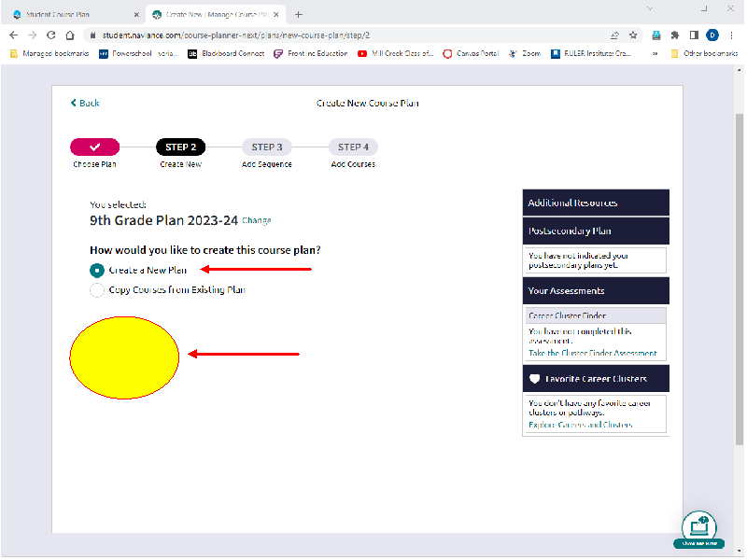Click the share page icon in address bar
747x560 pixels.
[x=614, y=35]
